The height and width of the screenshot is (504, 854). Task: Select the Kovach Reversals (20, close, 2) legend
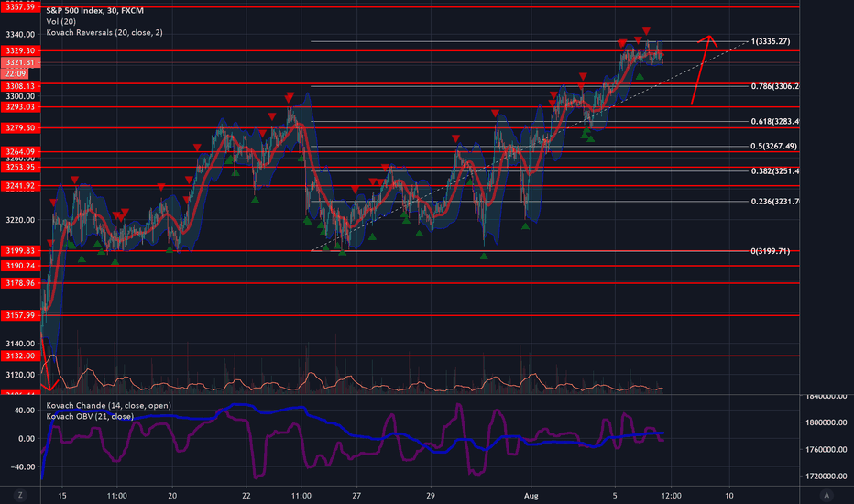click(x=104, y=32)
